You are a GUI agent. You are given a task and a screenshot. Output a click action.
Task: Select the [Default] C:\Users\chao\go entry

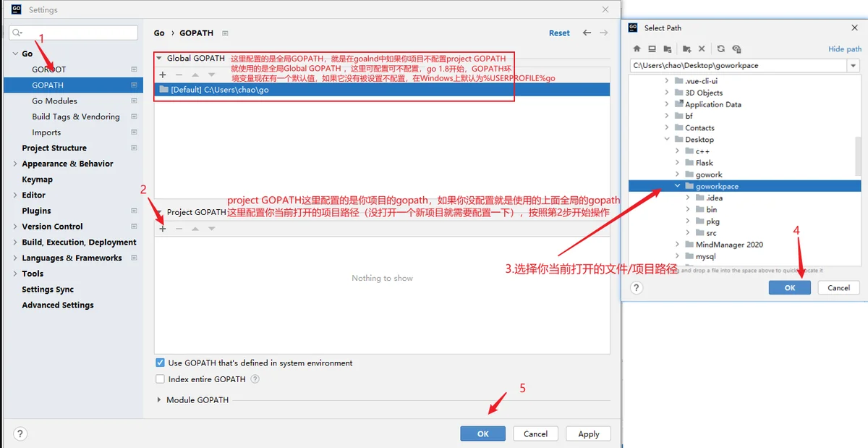pyautogui.click(x=382, y=90)
